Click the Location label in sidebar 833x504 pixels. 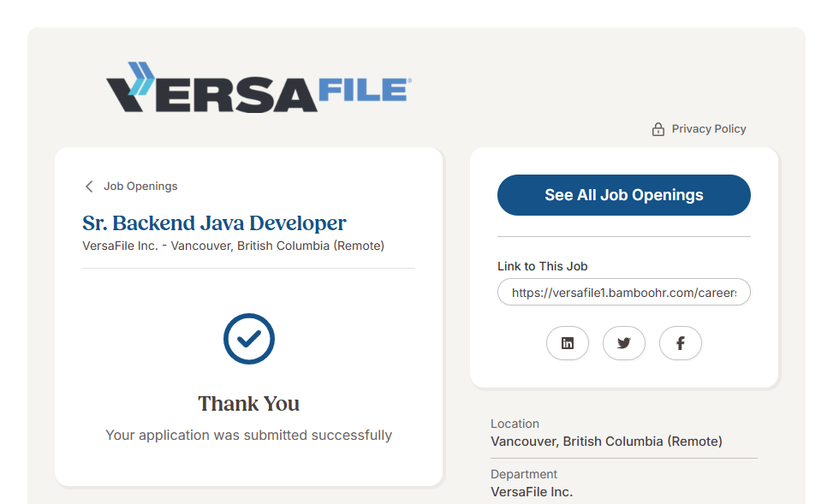click(x=515, y=424)
